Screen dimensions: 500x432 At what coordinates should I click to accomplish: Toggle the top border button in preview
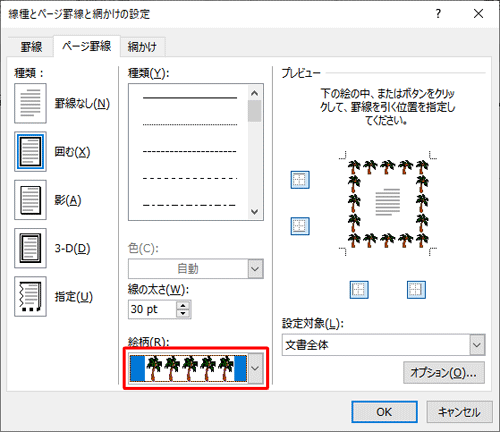tap(300, 180)
